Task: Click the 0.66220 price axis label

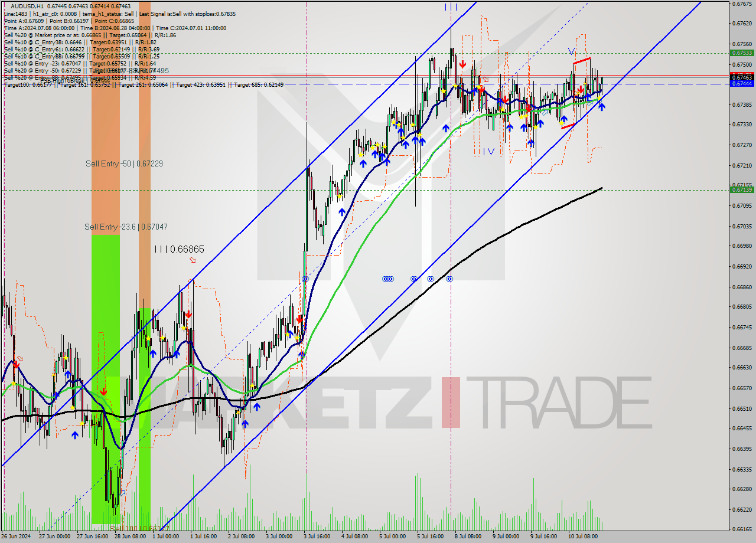Action: (x=742, y=509)
